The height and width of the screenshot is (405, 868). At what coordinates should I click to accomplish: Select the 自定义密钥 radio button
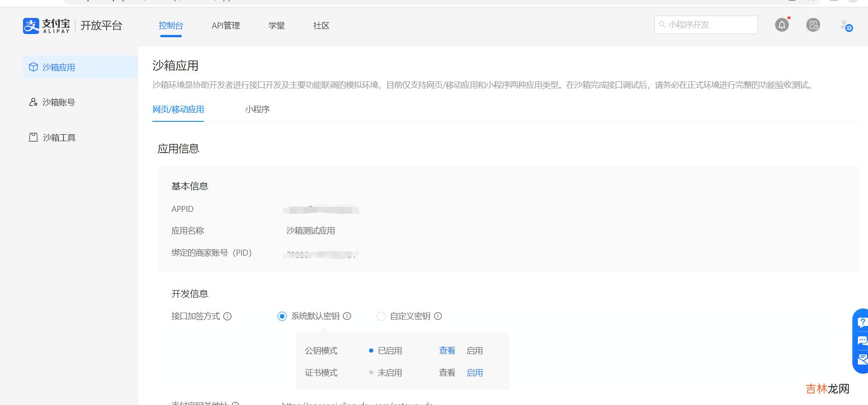tap(381, 316)
